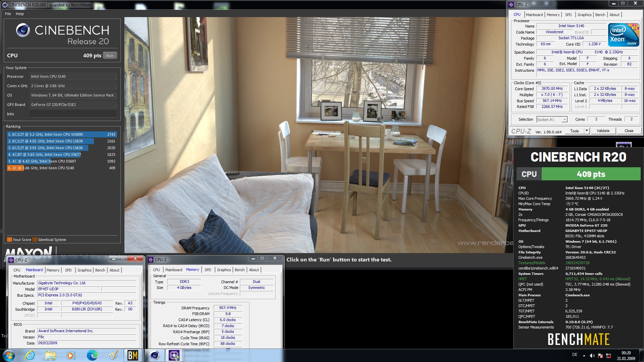Open About tab in top-right CPU-Z window

614,15
